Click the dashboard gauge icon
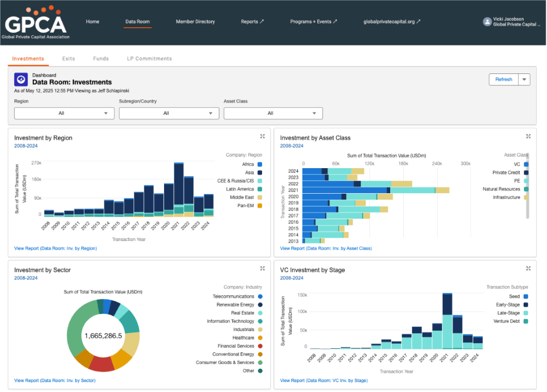The height and width of the screenshot is (392, 547). (x=21, y=80)
